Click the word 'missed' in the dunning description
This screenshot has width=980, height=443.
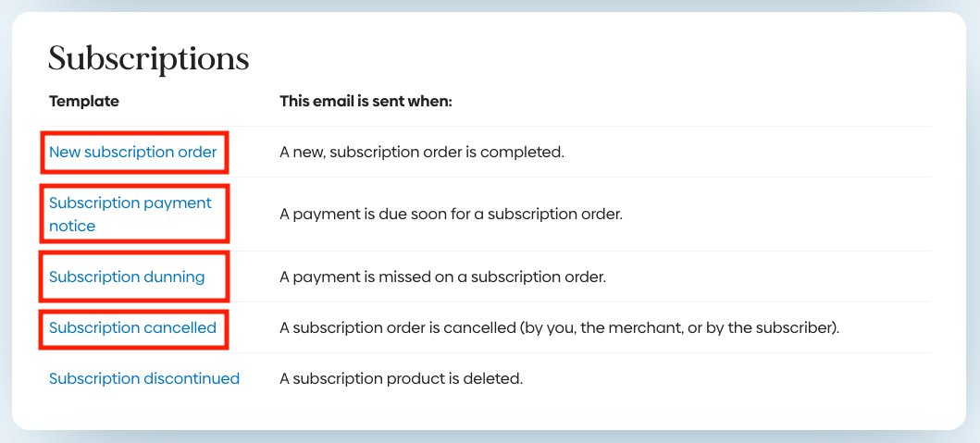[397, 277]
